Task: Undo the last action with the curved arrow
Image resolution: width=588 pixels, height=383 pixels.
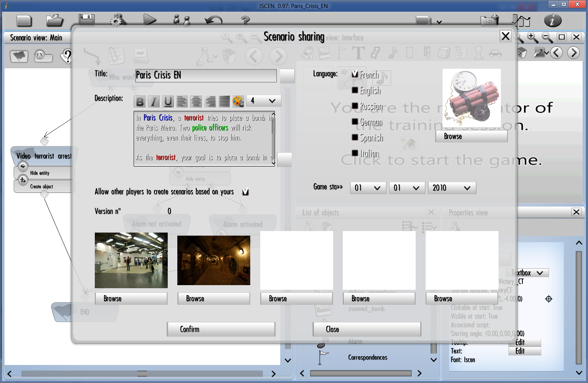Action: pyautogui.click(x=213, y=20)
